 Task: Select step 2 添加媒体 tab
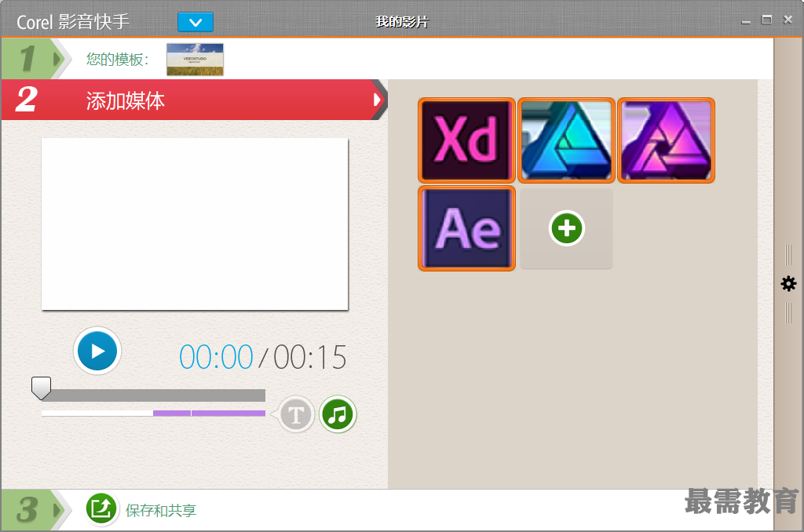click(194, 100)
